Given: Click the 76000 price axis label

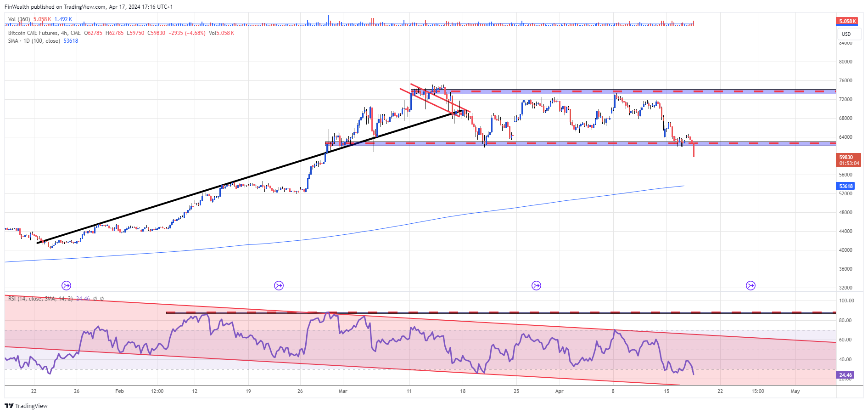Looking at the screenshot, I should coord(846,80).
